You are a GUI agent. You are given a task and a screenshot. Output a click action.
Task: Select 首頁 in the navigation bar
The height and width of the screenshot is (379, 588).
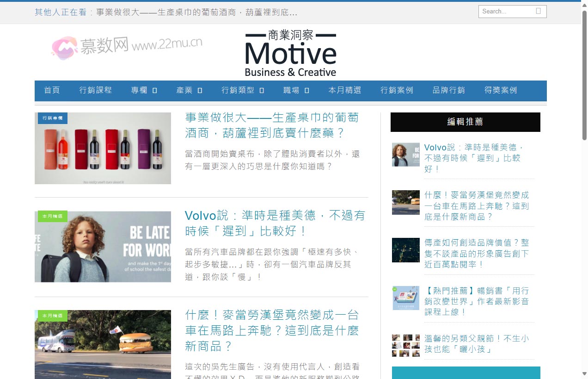[x=51, y=90]
